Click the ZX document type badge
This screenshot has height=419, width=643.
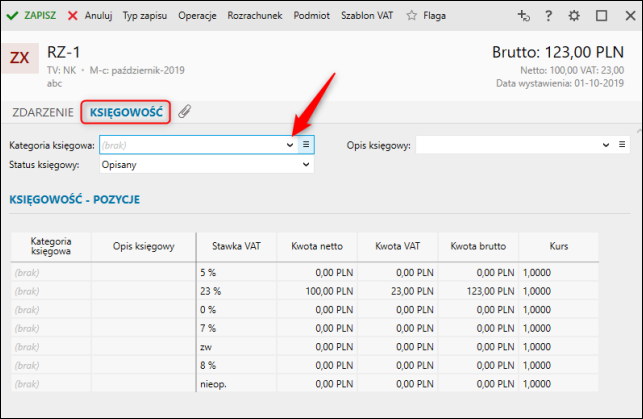(20, 58)
